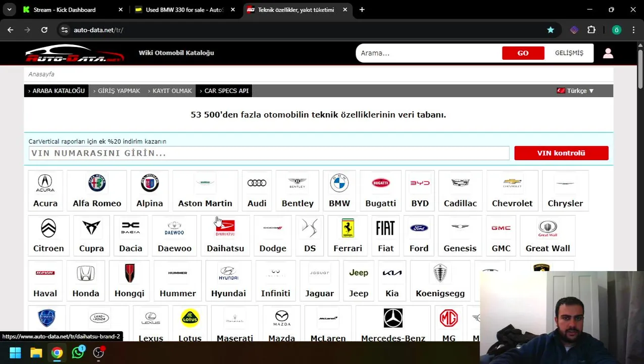Image resolution: width=644 pixels, height=364 pixels.
Task: Open the Hummer brand tile
Action: coord(178,281)
